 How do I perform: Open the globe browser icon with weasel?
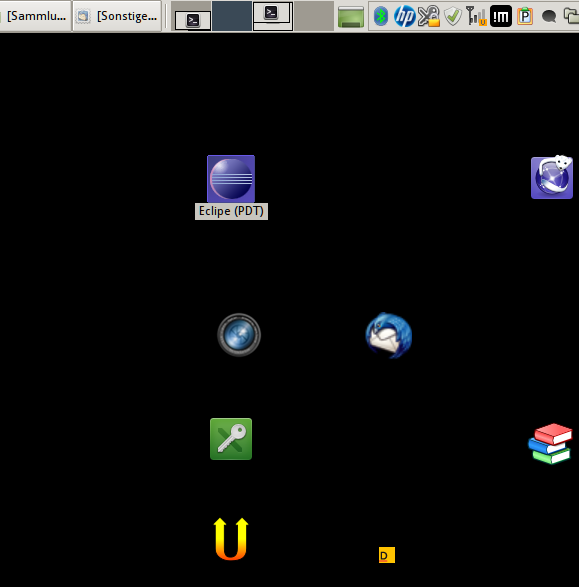(x=552, y=177)
